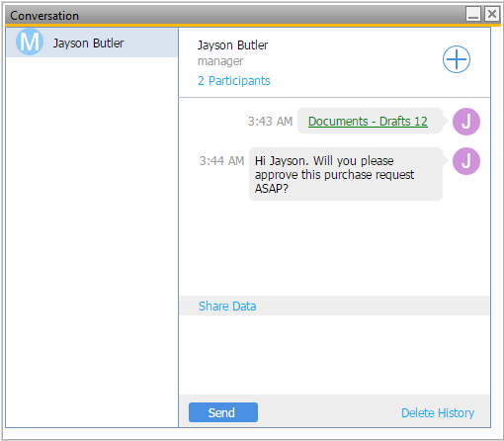Click the 3:43 AM timestamp
Image resolution: width=504 pixels, height=441 pixels.
tap(270, 122)
